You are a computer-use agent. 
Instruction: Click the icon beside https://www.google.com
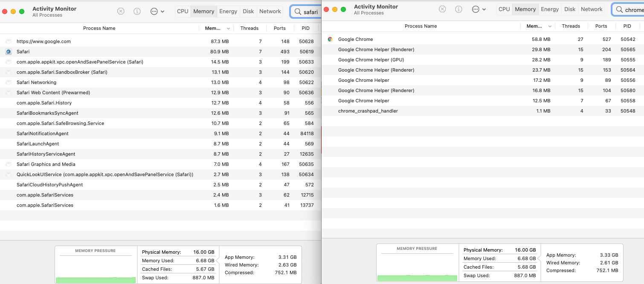[x=9, y=41]
